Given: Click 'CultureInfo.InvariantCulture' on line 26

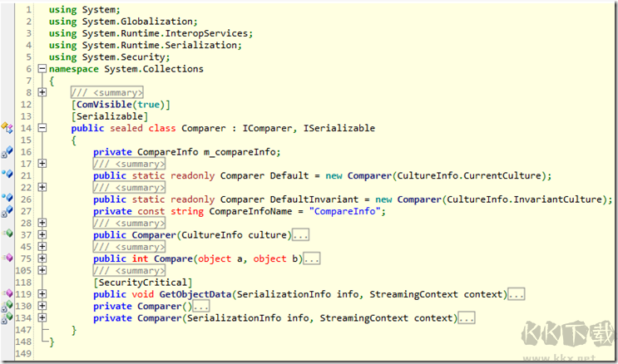Looking at the screenshot, I should [x=524, y=199].
